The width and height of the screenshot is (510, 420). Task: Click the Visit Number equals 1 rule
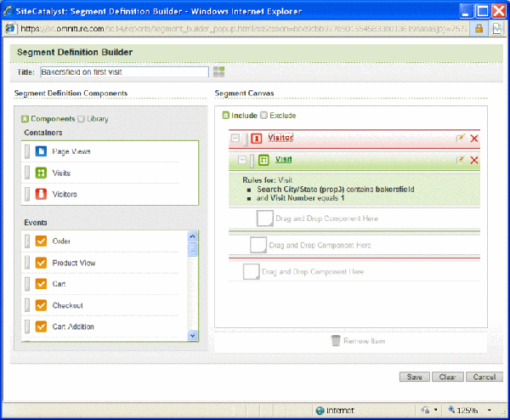(300, 198)
